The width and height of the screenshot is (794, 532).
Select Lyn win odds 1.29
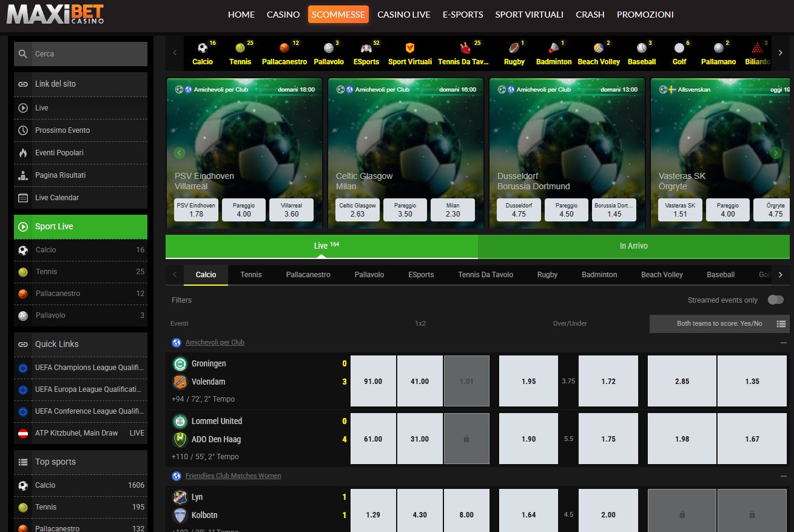(x=373, y=510)
